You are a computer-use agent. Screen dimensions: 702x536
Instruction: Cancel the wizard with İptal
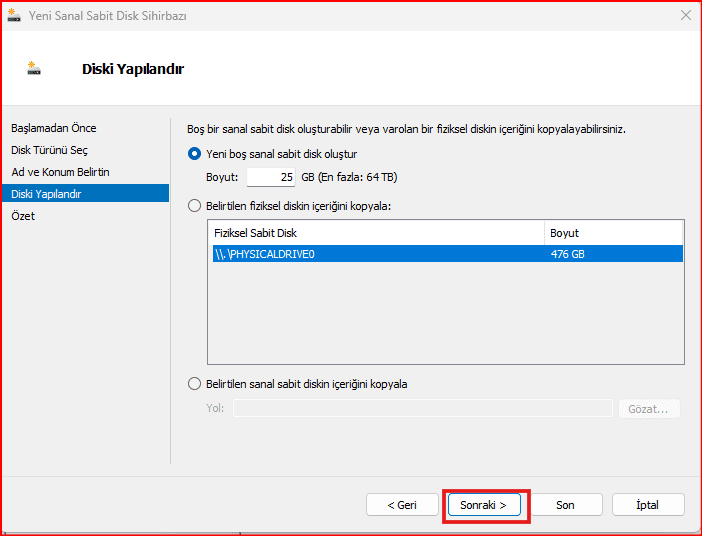point(648,505)
